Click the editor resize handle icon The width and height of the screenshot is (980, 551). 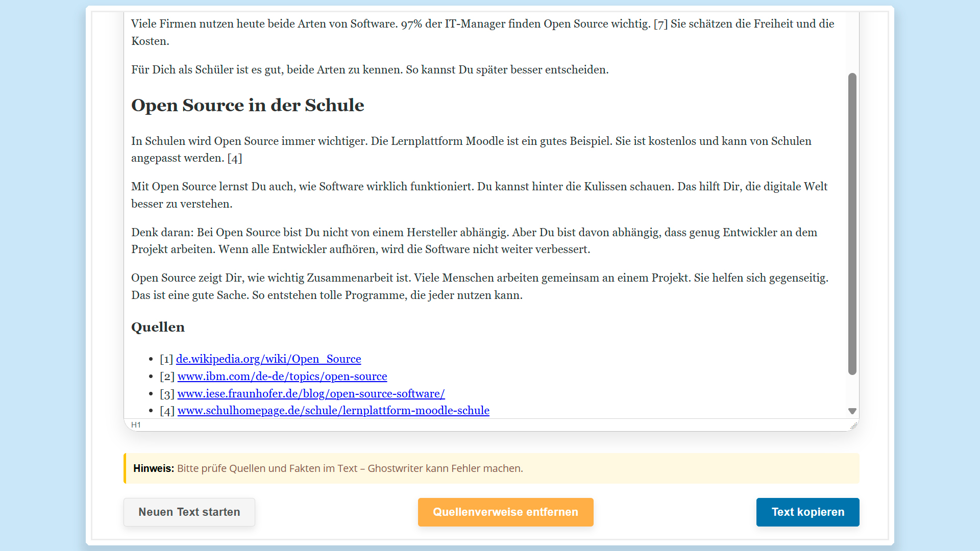(853, 425)
